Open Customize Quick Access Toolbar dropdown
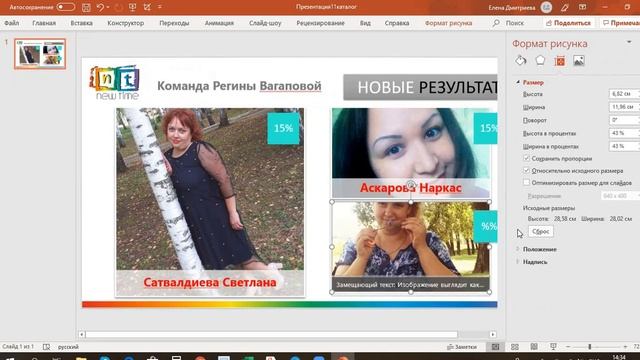This screenshot has width=640, height=360. [x=160, y=7]
